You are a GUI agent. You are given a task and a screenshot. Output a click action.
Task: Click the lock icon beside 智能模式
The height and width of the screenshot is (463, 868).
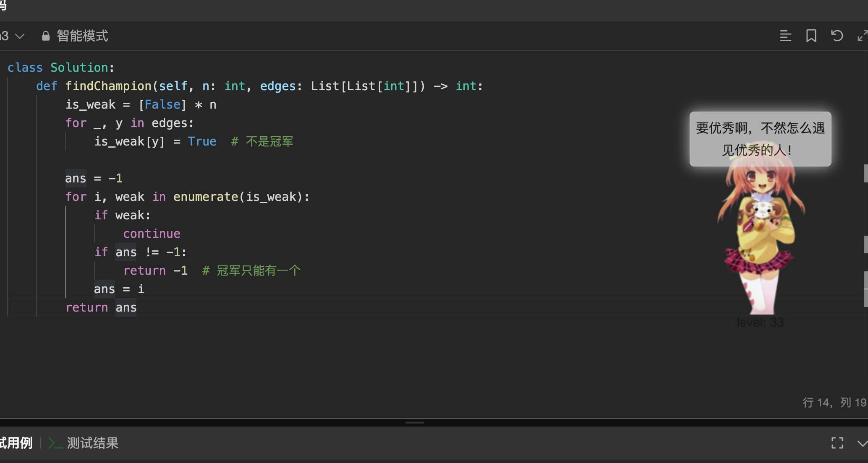pos(46,36)
